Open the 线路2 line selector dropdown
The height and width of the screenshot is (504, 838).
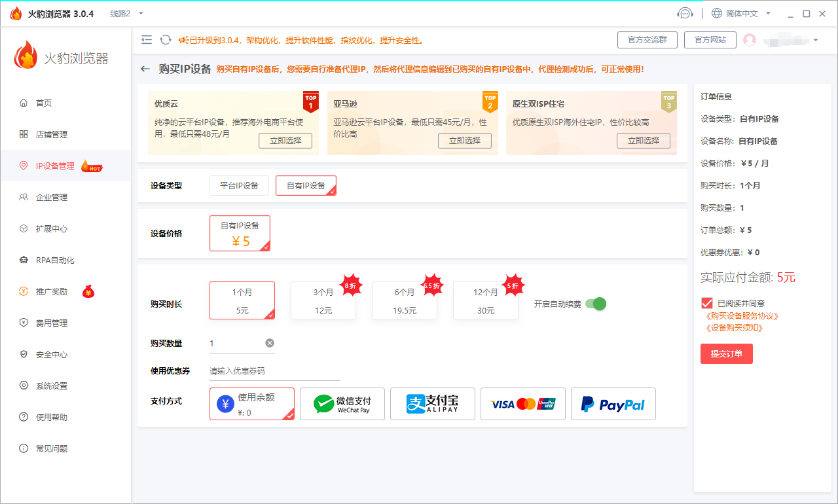(124, 12)
